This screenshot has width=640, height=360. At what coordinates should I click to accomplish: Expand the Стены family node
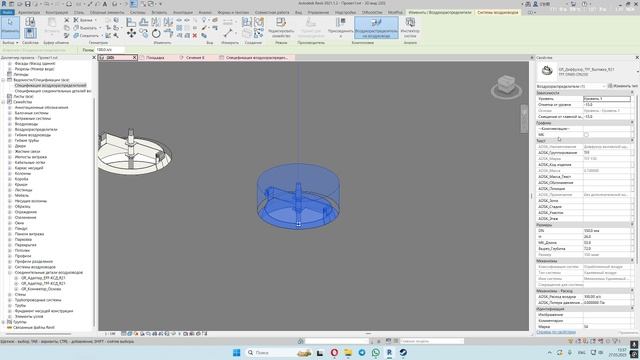point(10,294)
